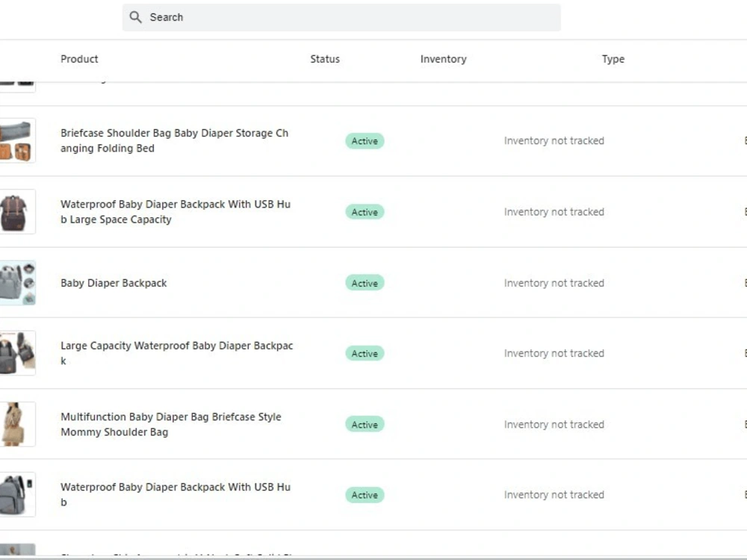
Task: Open Briefcase Shoulder Bag Baby Diaper Storage product
Action: tap(174, 140)
